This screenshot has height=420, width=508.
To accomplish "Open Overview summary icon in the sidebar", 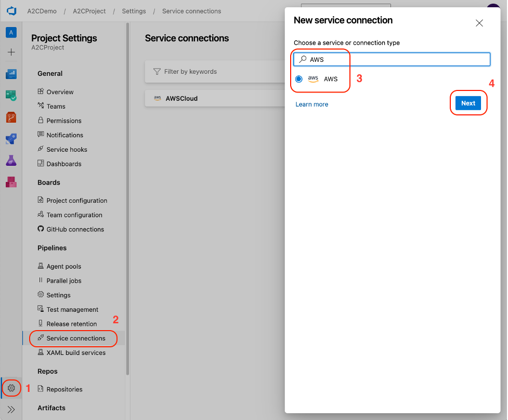I will pos(11,74).
